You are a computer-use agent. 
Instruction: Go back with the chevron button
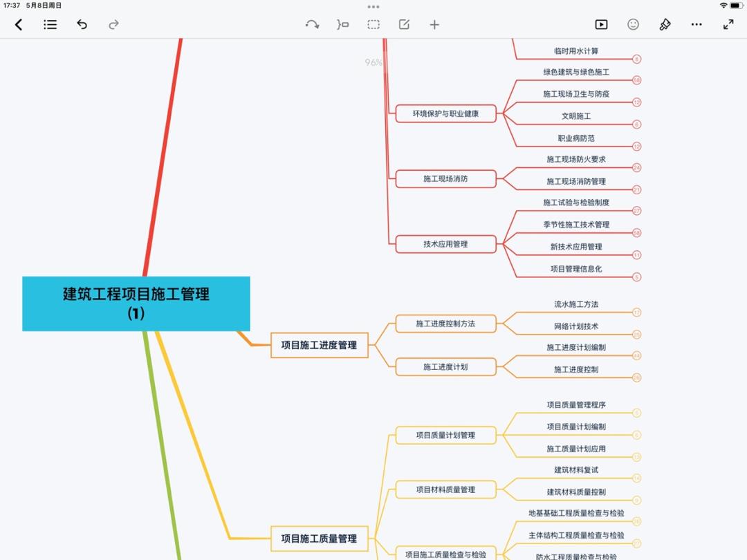click(x=19, y=24)
